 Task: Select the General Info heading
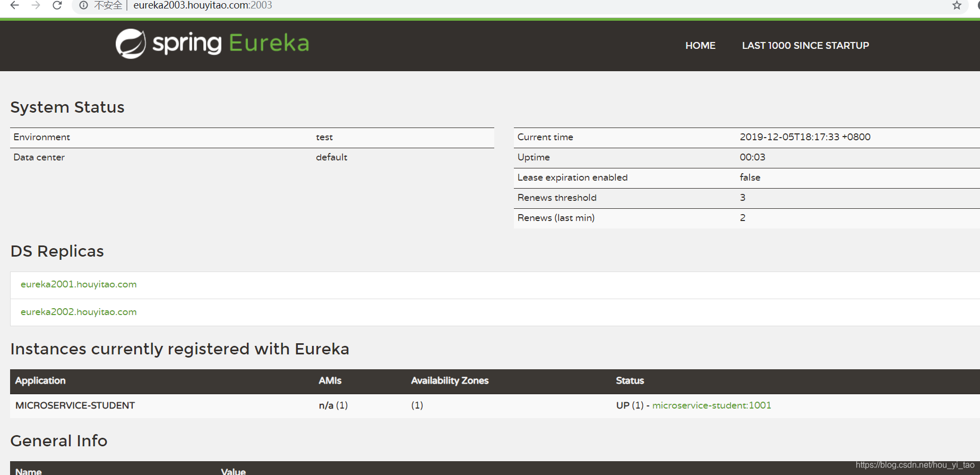click(59, 441)
